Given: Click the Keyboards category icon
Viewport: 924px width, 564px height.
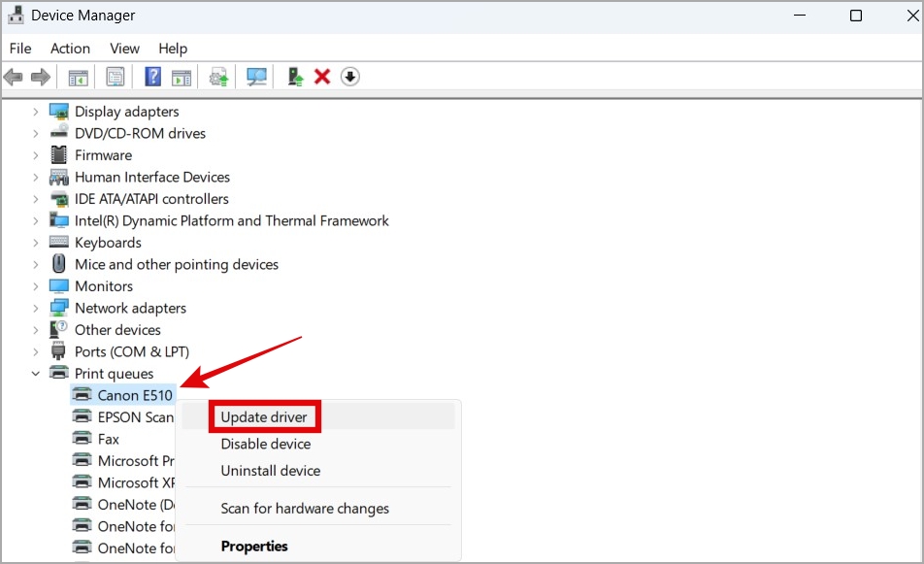Looking at the screenshot, I should click(59, 242).
